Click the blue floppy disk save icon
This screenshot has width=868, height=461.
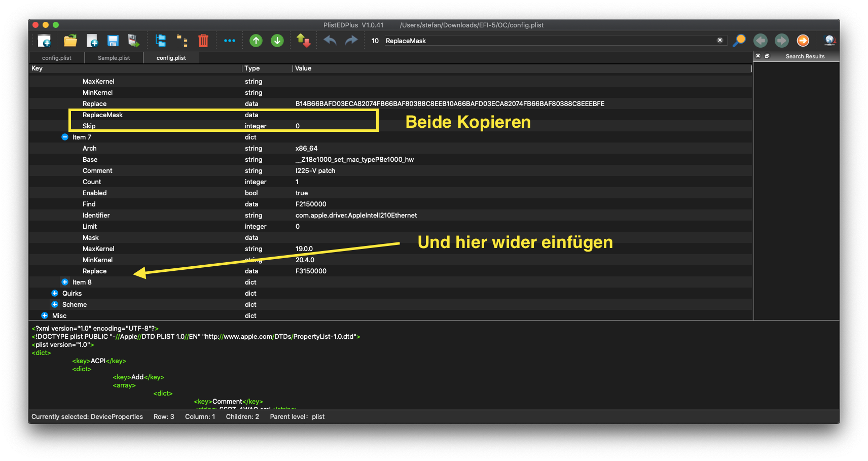click(113, 41)
